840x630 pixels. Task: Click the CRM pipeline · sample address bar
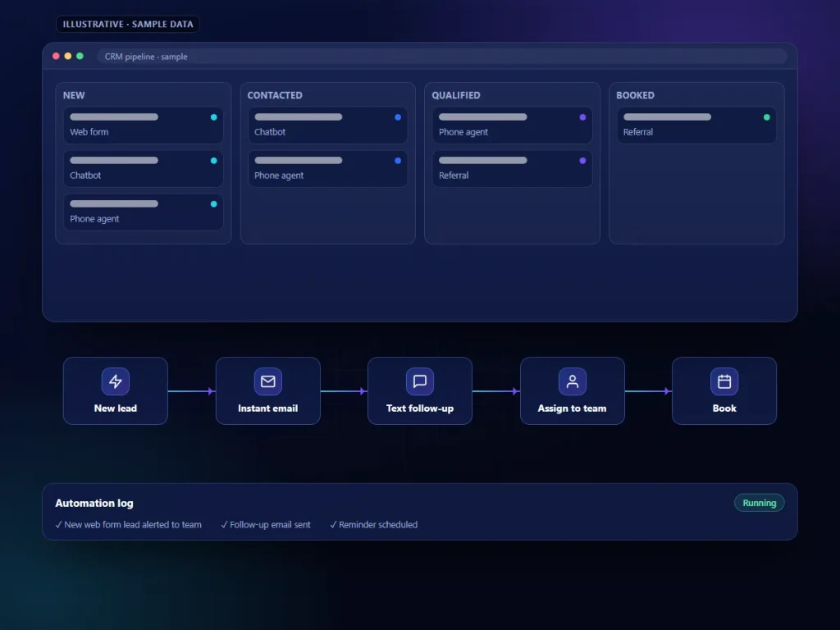[442, 57]
